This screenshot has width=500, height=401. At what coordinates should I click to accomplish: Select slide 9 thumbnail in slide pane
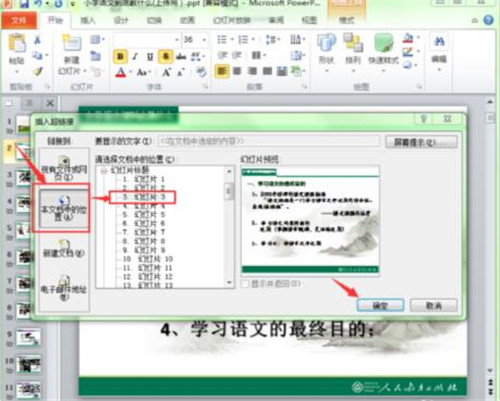pos(29,338)
